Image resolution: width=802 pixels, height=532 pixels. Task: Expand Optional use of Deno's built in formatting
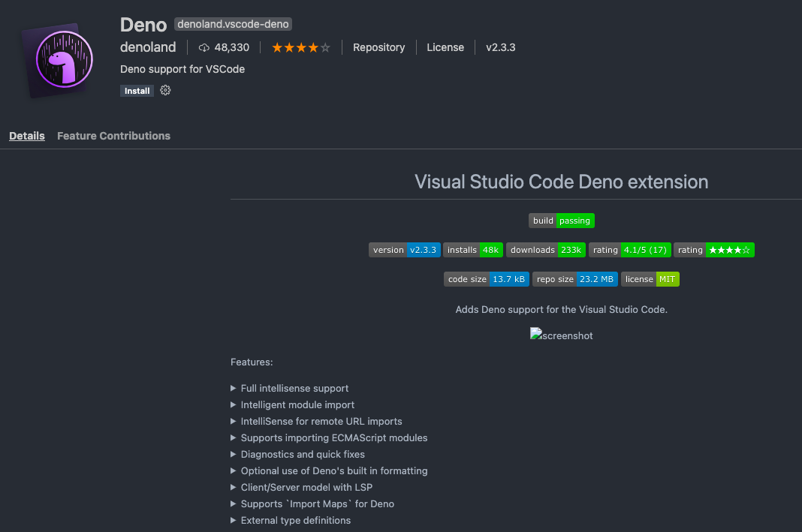329,470
